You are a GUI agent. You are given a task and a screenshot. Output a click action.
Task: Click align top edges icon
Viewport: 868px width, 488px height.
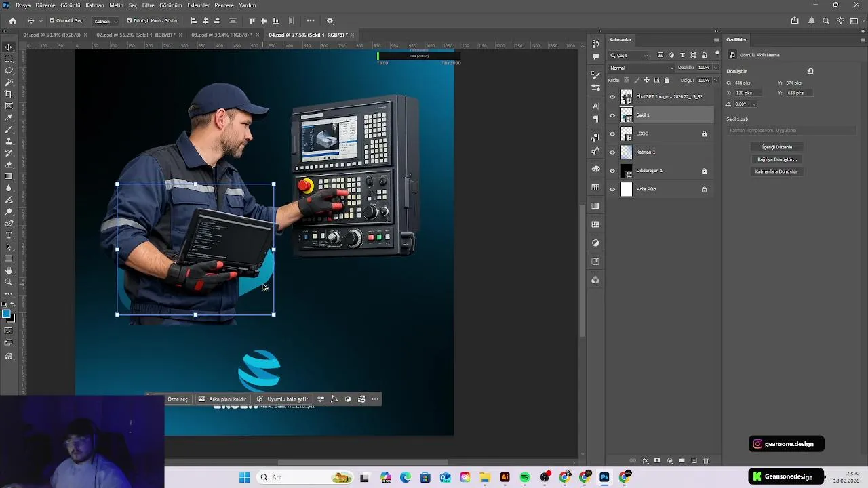coord(252,21)
